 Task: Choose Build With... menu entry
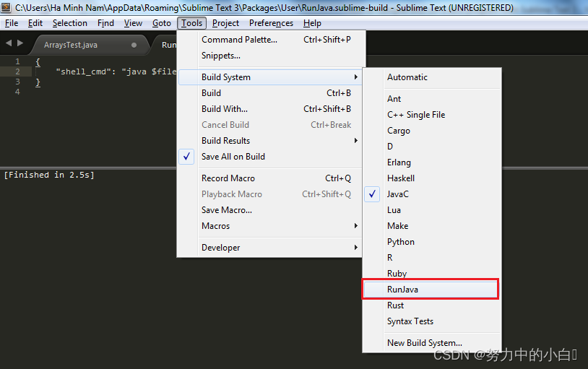tap(270, 109)
